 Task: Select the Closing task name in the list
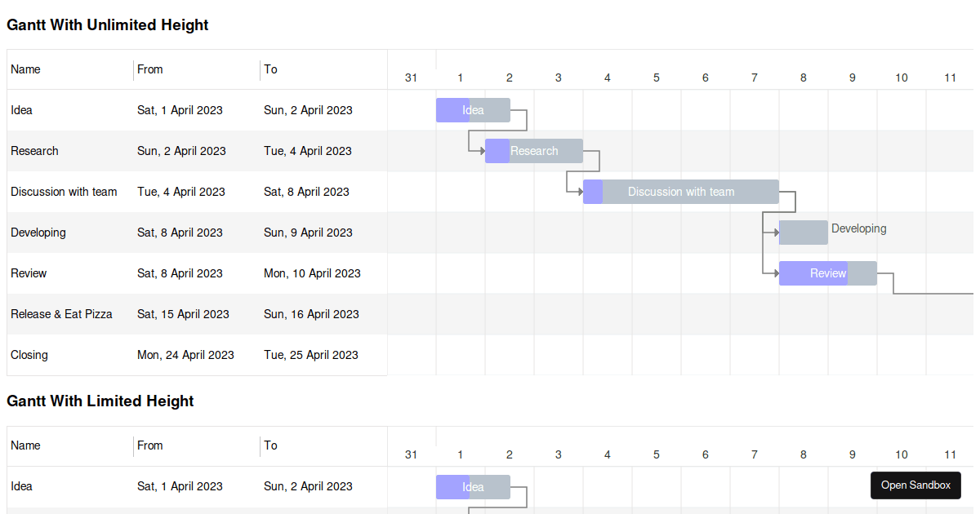coord(29,355)
